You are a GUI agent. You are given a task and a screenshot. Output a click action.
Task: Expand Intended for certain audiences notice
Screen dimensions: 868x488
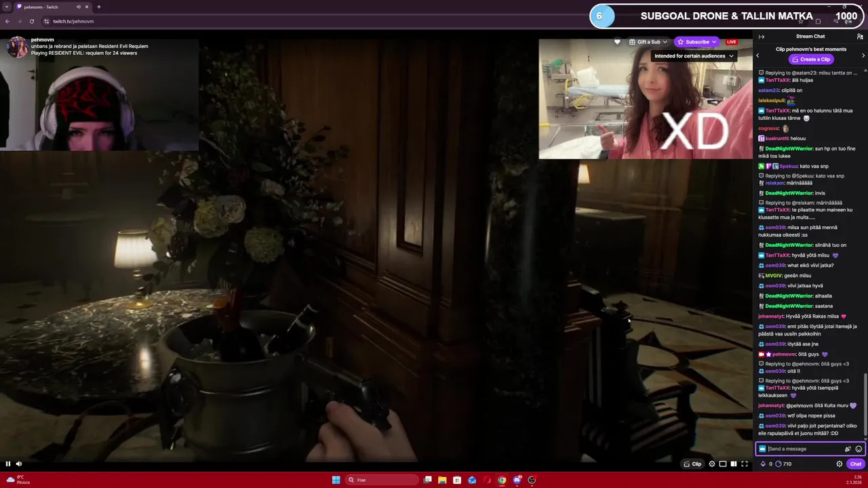click(x=694, y=56)
